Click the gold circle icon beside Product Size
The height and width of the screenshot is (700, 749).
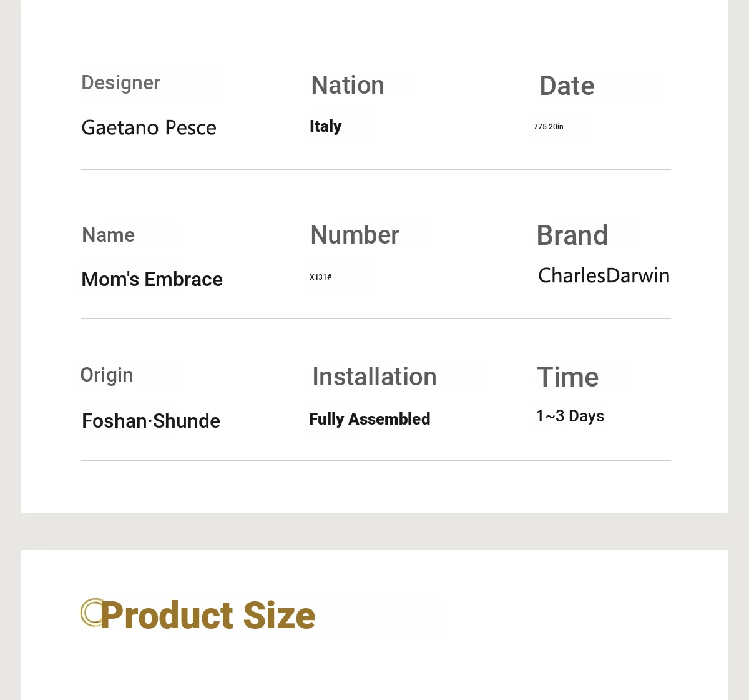[x=91, y=613]
